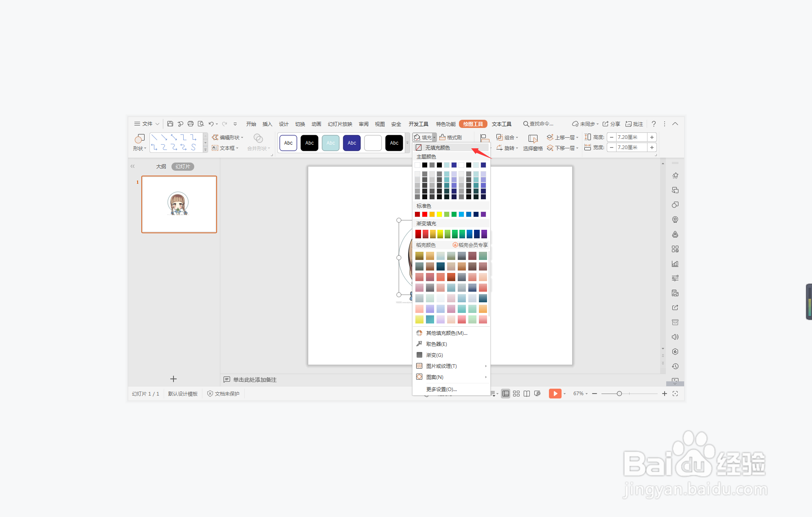Select the straight line shape
Viewport: 812px width, 517px height.
coord(154,138)
